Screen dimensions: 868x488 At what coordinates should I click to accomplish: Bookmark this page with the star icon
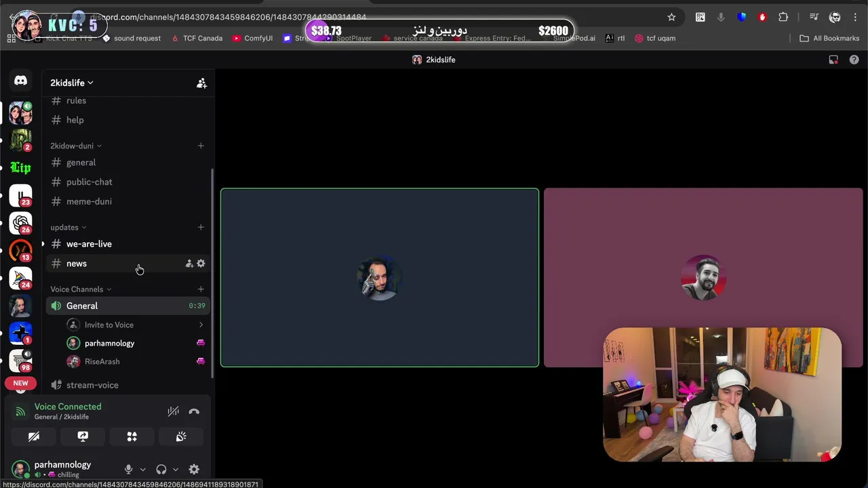[671, 17]
